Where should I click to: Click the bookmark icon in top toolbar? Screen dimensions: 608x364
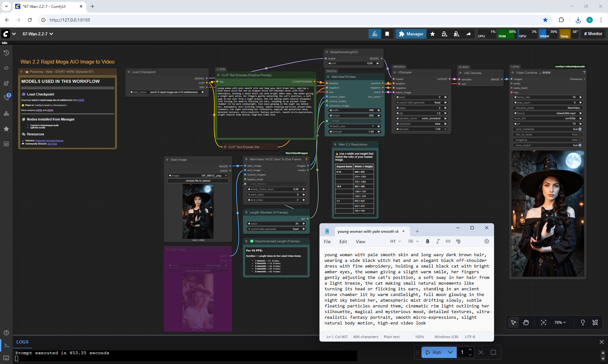387,34
